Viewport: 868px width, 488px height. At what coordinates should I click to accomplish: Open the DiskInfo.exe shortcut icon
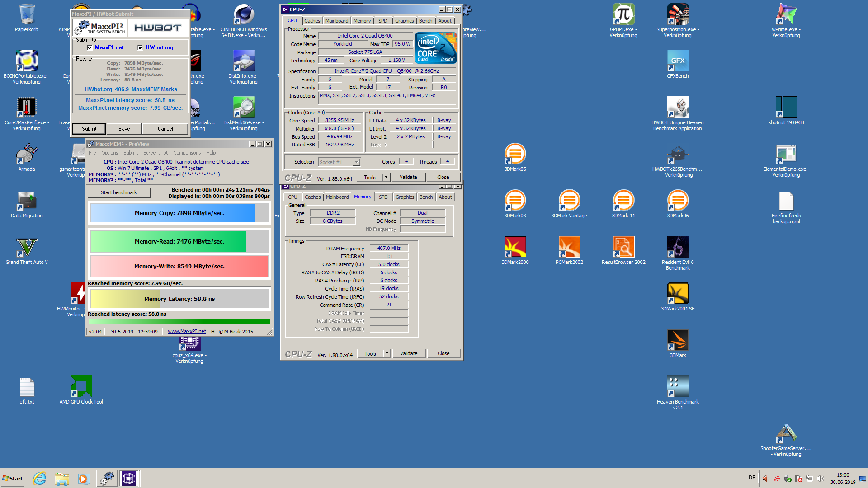244,66
